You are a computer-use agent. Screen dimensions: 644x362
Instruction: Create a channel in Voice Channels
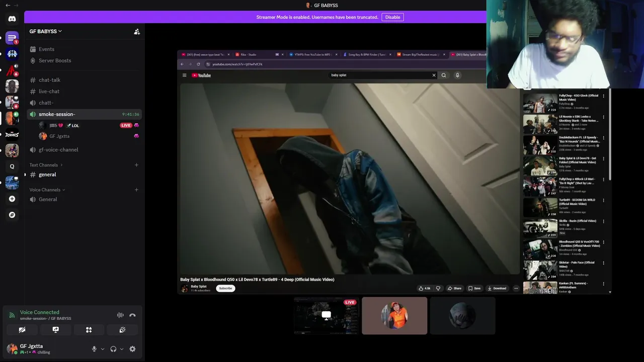pyautogui.click(x=136, y=190)
